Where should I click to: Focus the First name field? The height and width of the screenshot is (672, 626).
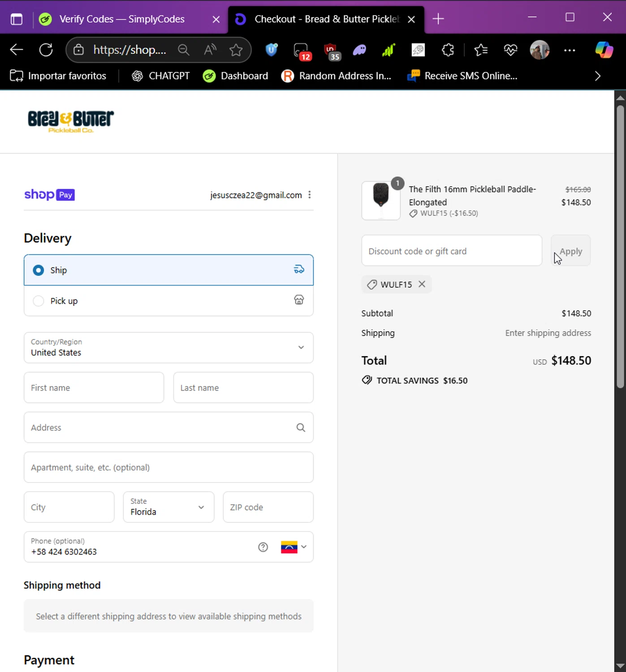pyautogui.click(x=94, y=388)
